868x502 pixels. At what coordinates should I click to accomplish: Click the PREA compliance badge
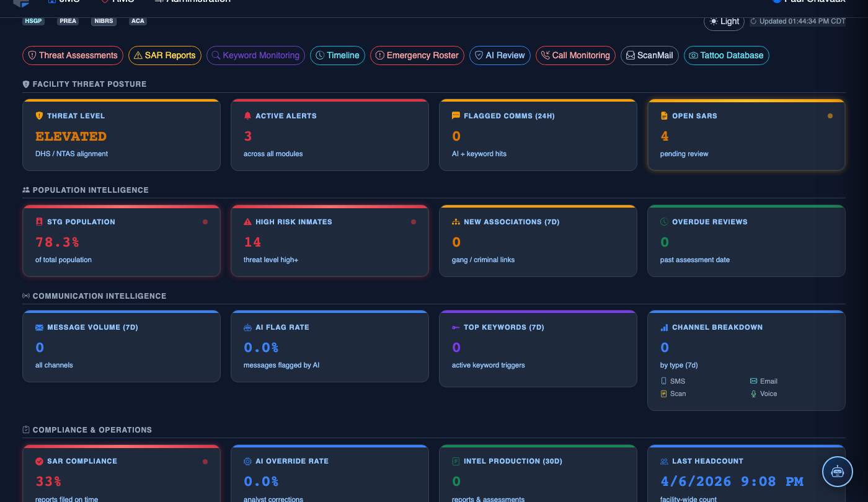(68, 21)
